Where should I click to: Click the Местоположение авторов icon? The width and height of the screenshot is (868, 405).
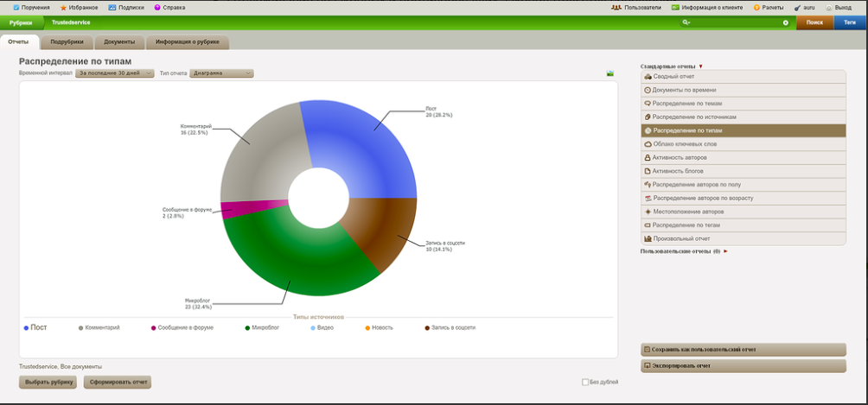(648, 212)
